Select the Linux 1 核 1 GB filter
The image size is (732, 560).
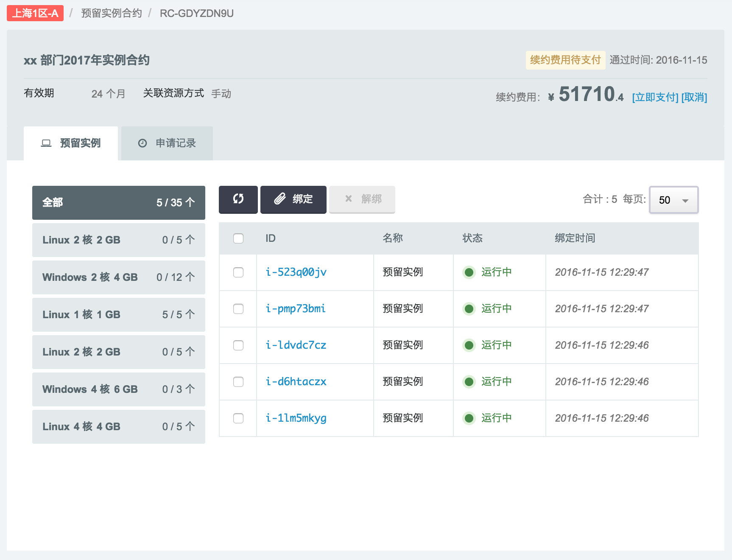point(119,315)
